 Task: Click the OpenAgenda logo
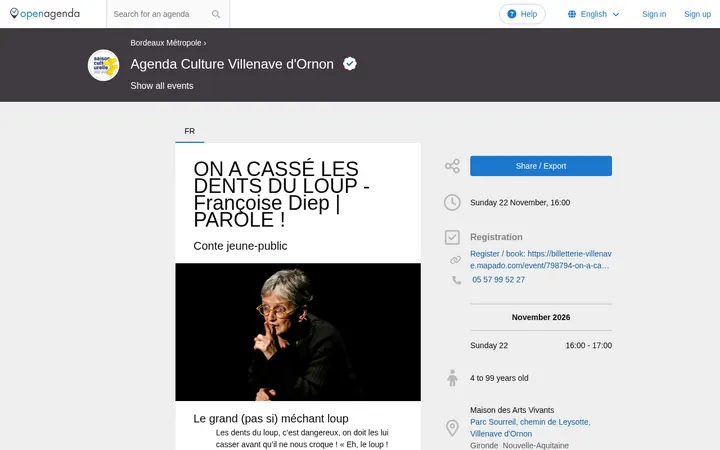point(45,14)
